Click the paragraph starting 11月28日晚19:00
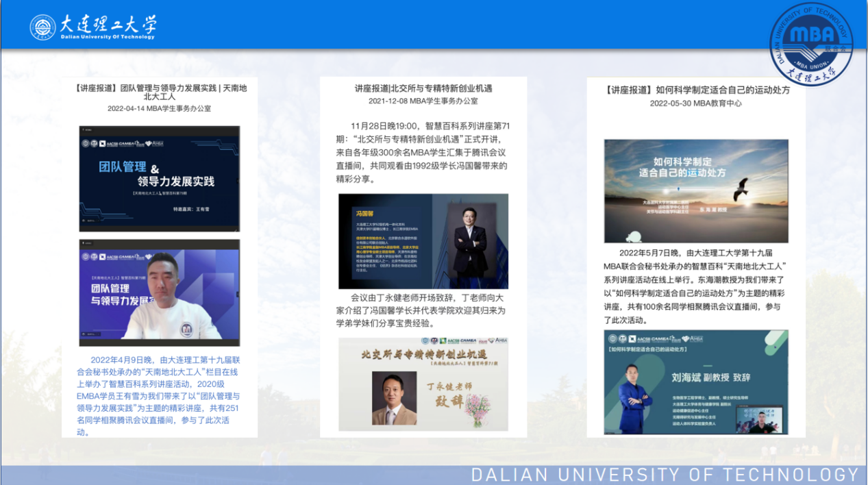 [423, 153]
